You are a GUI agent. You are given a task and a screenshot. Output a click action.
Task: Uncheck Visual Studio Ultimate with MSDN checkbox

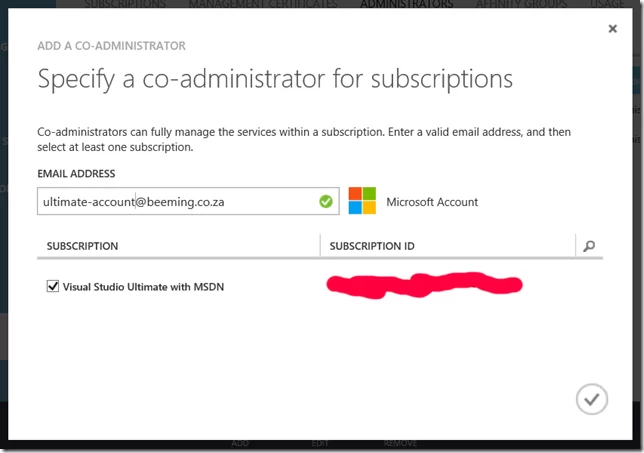(x=53, y=286)
